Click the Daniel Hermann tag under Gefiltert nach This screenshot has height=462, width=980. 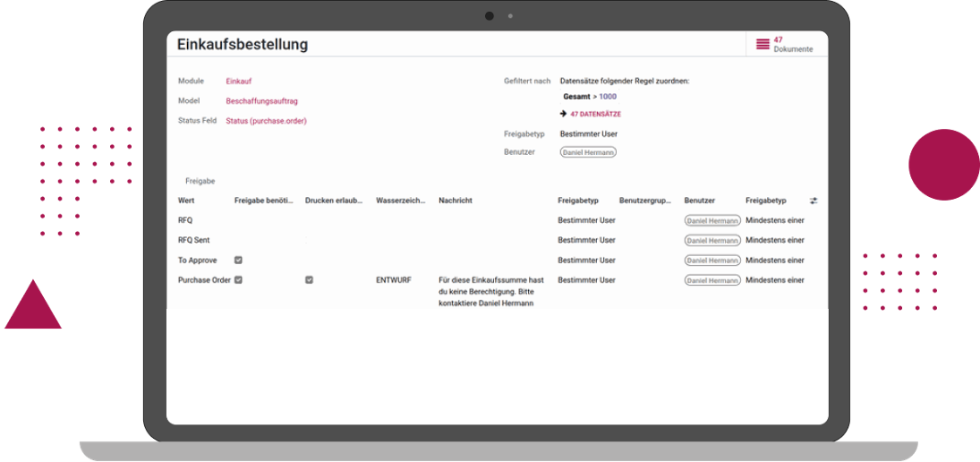pos(588,152)
